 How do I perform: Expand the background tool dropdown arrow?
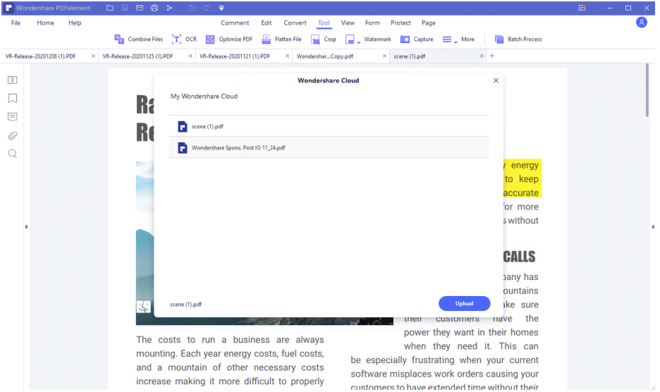pyautogui.click(x=359, y=43)
